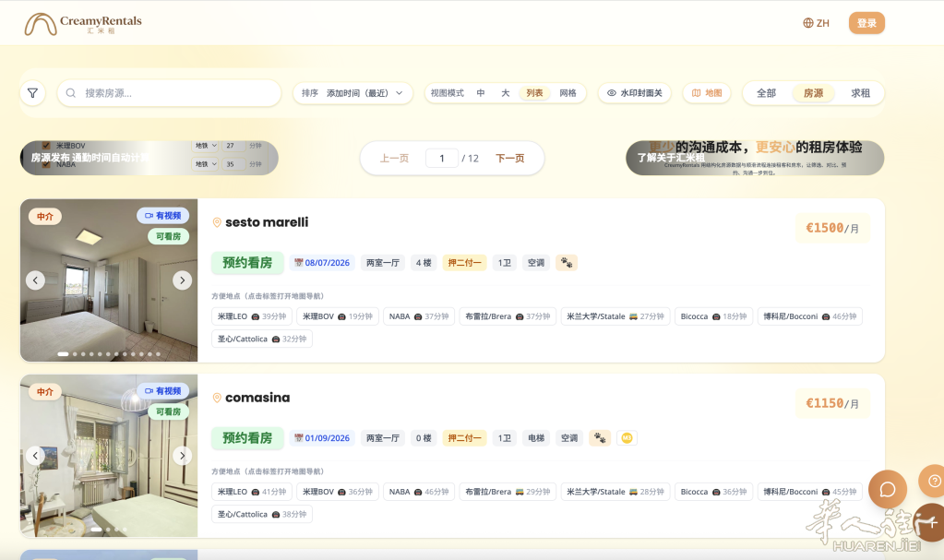Toggle the 水印封面关 watermark cover switch
Image resolution: width=944 pixels, height=560 pixels.
(635, 93)
